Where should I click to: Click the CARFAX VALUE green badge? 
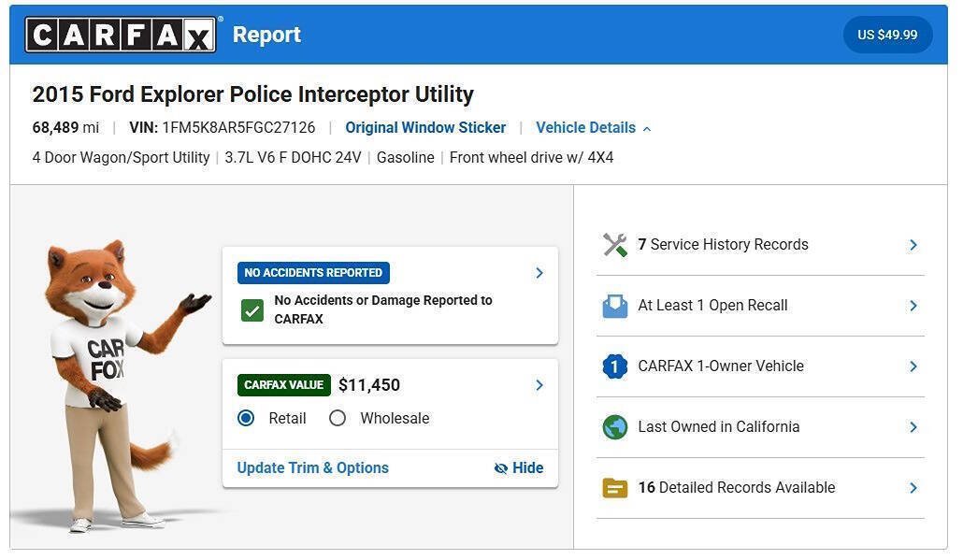[283, 385]
